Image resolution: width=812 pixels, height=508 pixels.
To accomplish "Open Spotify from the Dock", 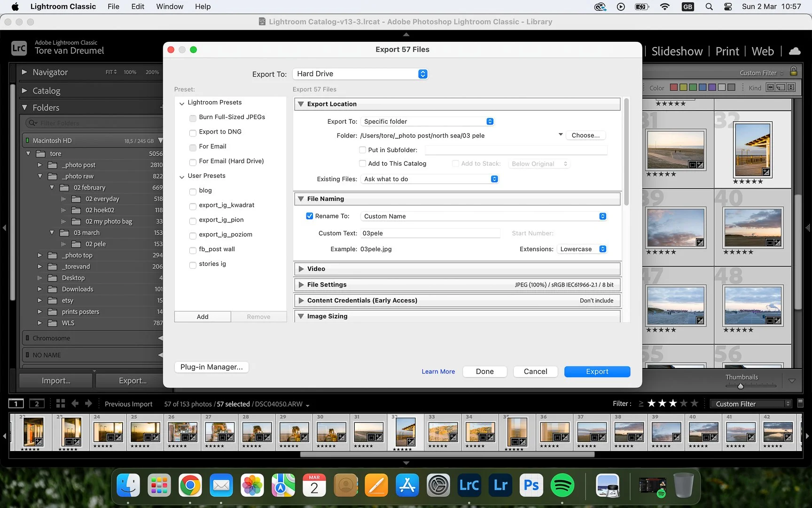I will pyautogui.click(x=562, y=485).
